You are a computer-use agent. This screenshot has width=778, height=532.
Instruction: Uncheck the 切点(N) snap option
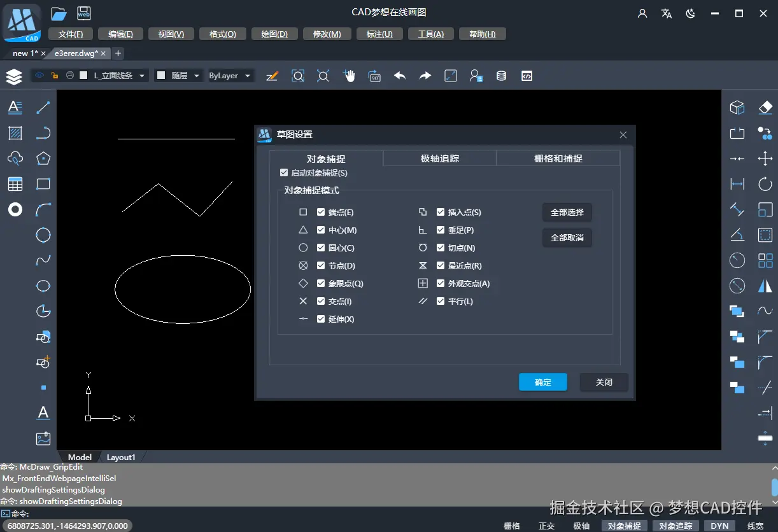coord(439,248)
